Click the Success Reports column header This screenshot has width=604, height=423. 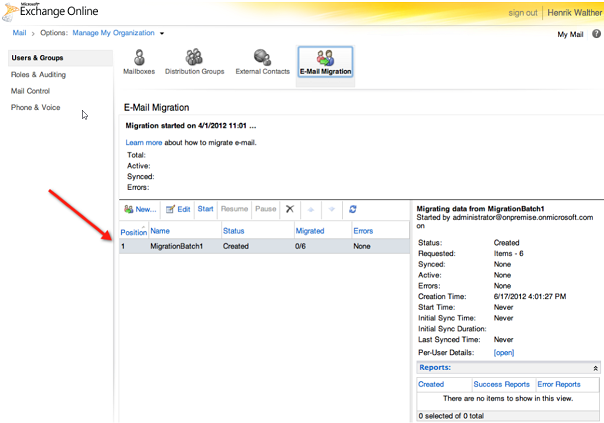(x=502, y=384)
